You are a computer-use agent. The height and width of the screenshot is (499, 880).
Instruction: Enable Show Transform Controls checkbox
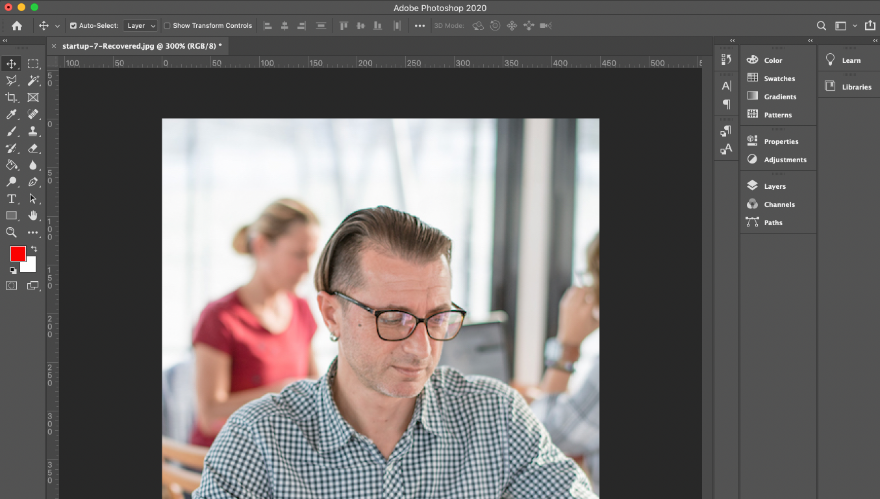pyautogui.click(x=167, y=25)
